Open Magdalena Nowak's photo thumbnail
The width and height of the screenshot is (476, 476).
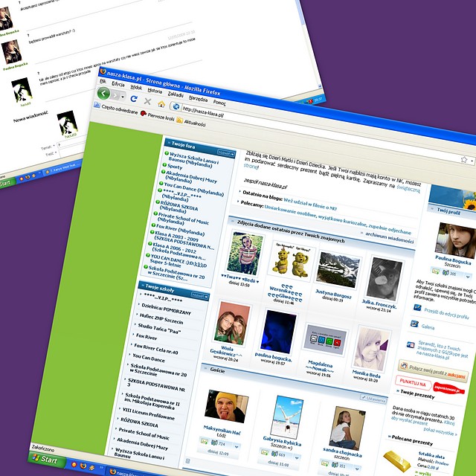(x=324, y=341)
